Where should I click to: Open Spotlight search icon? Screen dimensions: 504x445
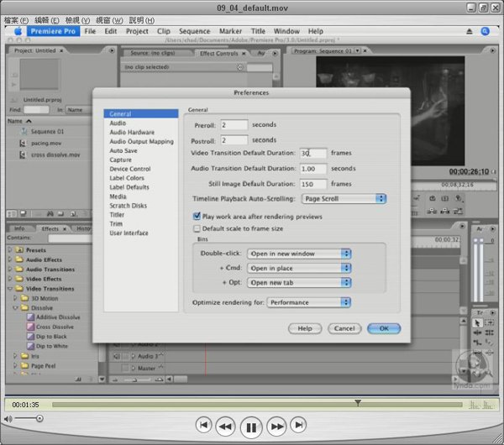[x=485, y=31]
